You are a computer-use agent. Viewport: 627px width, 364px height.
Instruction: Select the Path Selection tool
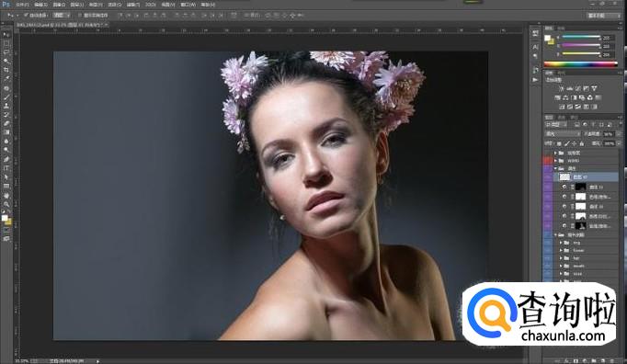pos(6,177)
